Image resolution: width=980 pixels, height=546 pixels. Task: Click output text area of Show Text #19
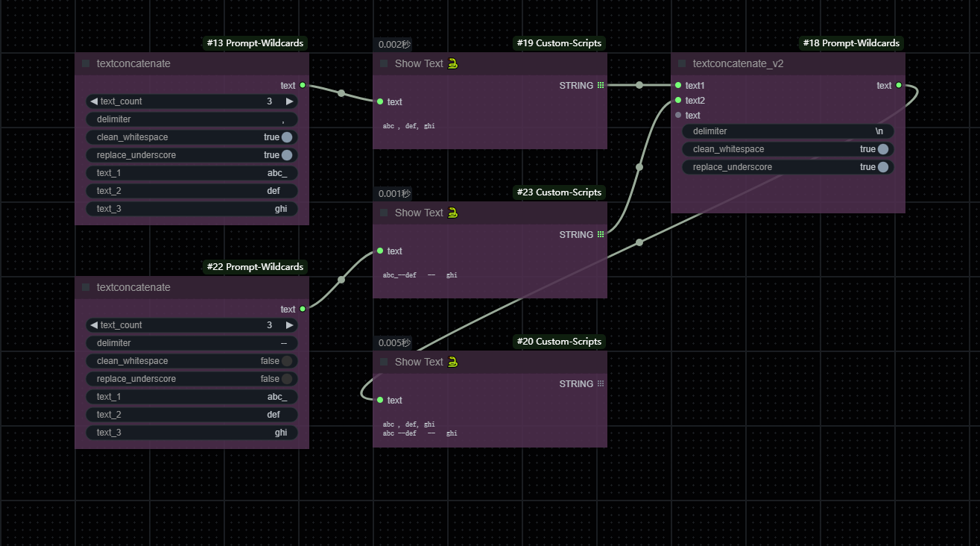[490, 131]
